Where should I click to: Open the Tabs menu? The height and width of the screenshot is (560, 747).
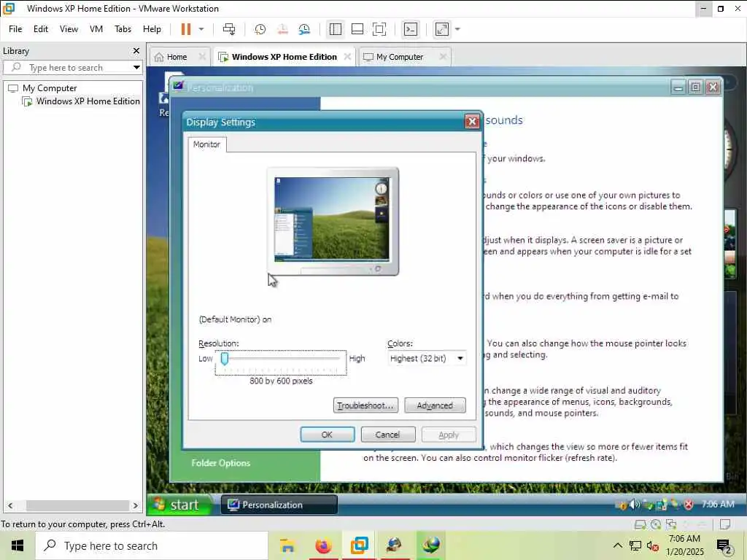pyautogui.click(x=123, y=29)
